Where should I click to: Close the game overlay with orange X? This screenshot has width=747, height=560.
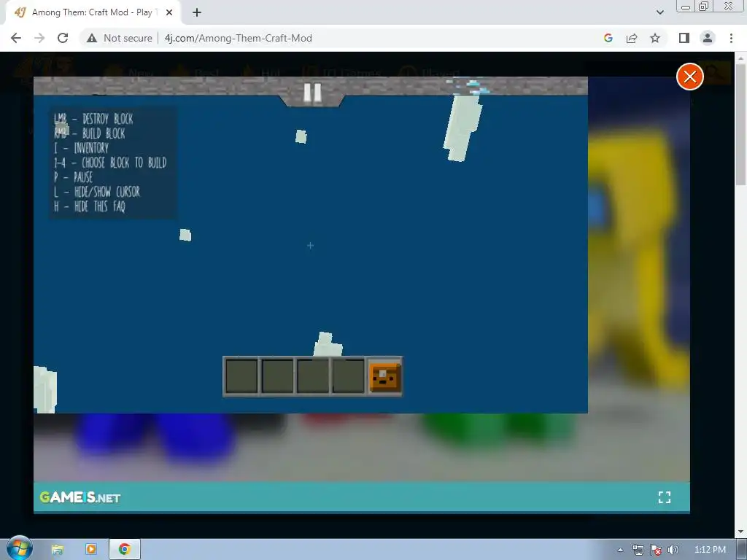click(690, 76)
